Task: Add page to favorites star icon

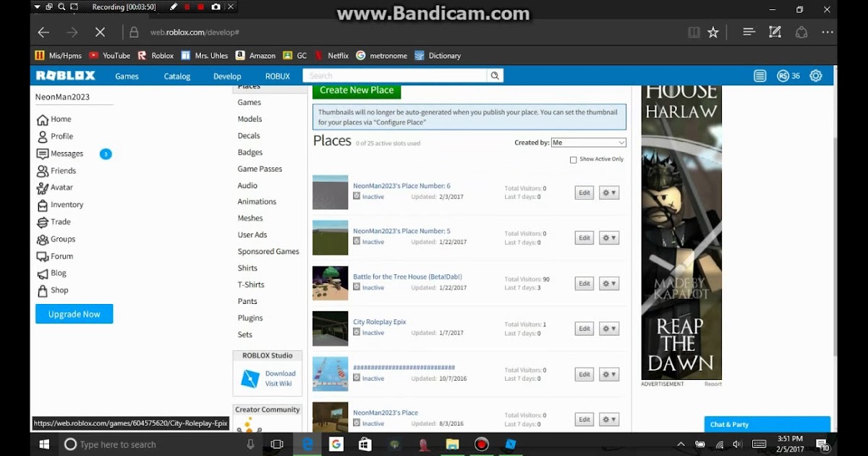Action: tap(713, 32)
